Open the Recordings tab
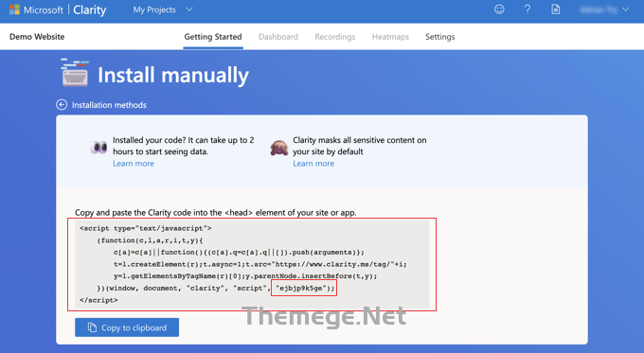This screenshot has height=353, width=644. tap(334, 37)
